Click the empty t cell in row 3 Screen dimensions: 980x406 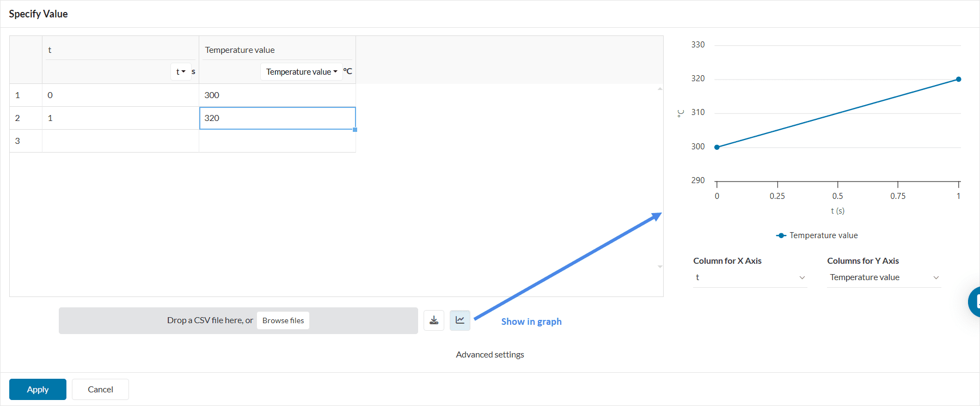pyautogui.click(x=120, y=141)
